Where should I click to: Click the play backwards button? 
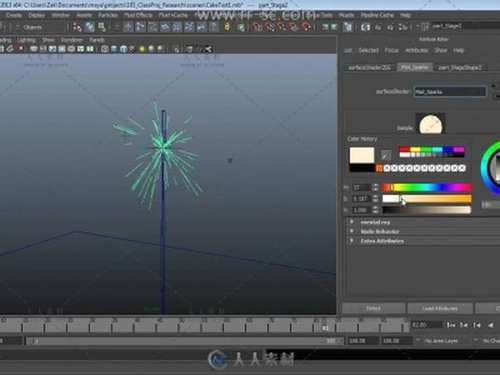pyautogui.click(x=490, y=325)
